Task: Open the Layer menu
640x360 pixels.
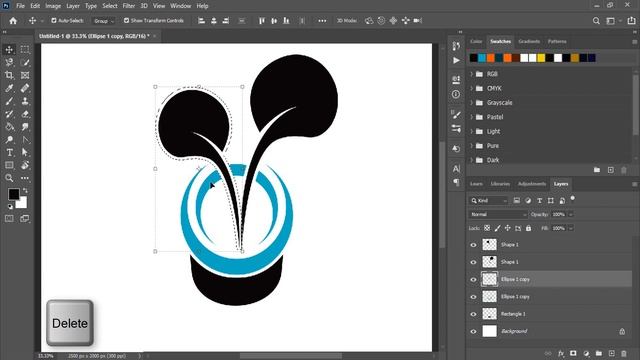Action: pyautogui.click(x=73, y=6)
